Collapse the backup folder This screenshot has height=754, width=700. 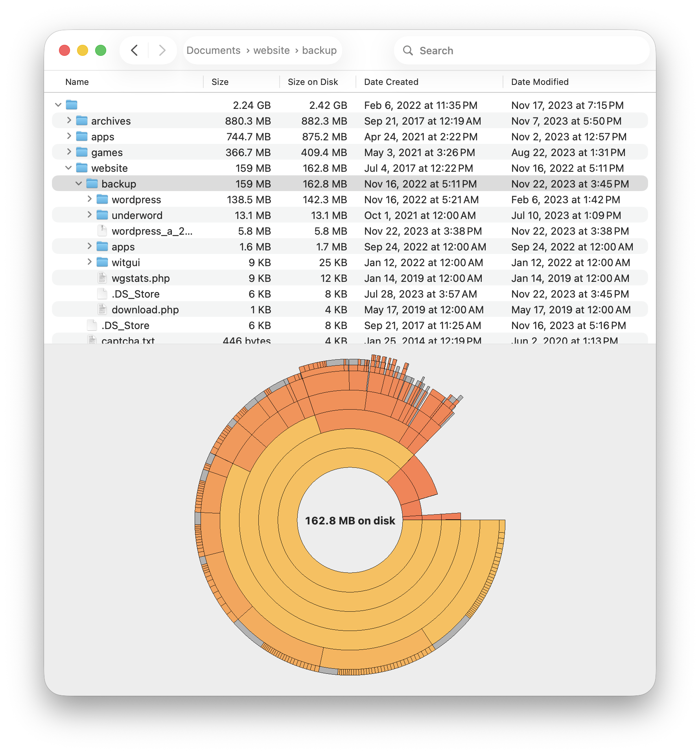point(78,184)
